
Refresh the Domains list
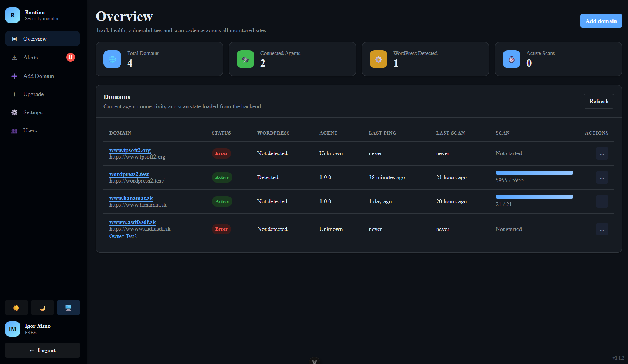599,101
